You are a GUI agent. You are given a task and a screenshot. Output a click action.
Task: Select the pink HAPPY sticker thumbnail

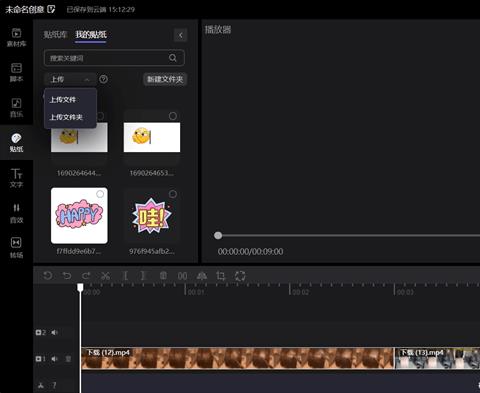[x=79, y=215]
